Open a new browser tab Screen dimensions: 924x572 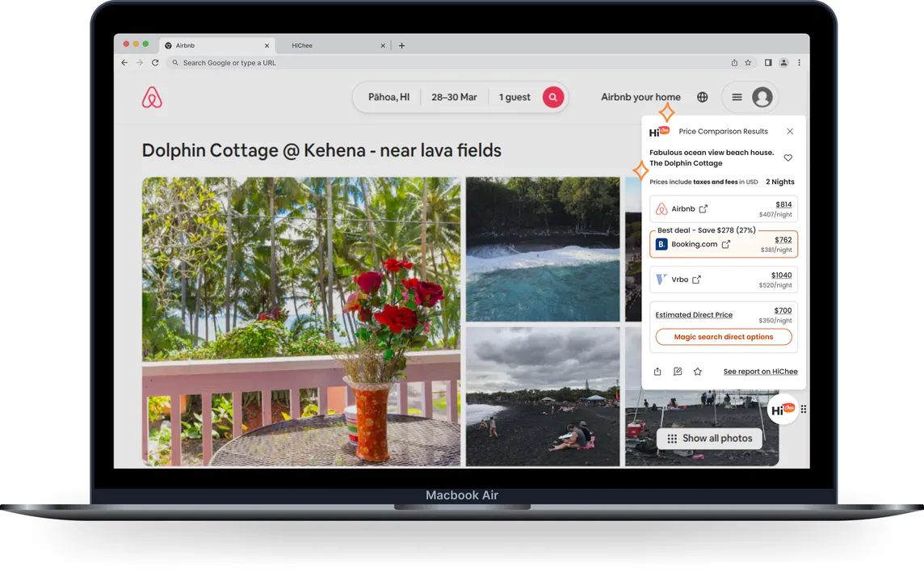[401, 46]
